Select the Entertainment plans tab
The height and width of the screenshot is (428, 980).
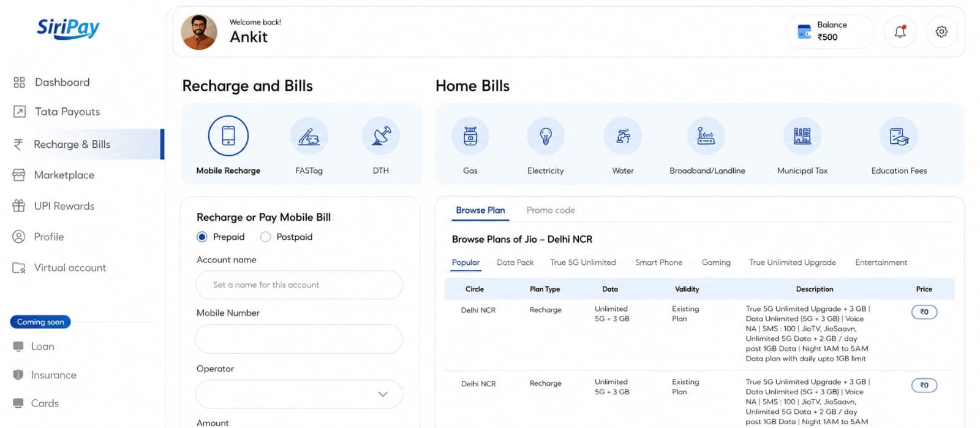[881, 262]
